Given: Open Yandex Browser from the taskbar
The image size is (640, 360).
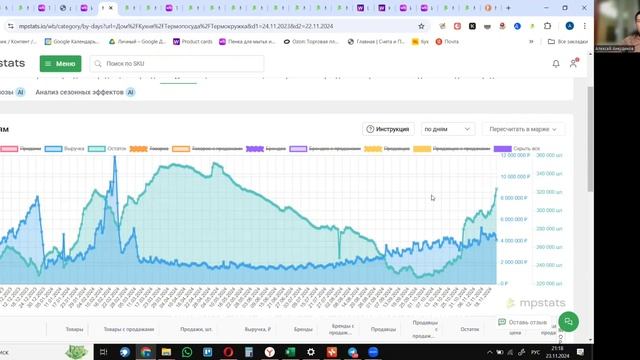Looking at the screenshot, I should (269, 352).
